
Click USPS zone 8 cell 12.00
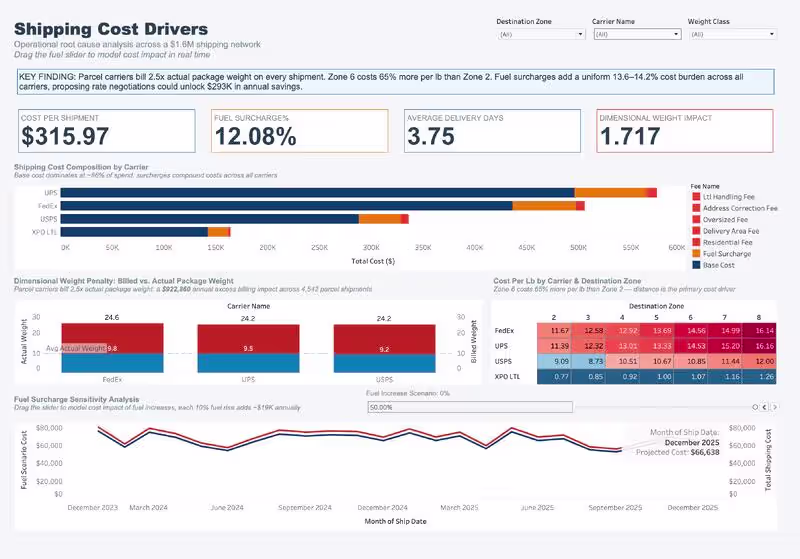click(x=759, y=361)
